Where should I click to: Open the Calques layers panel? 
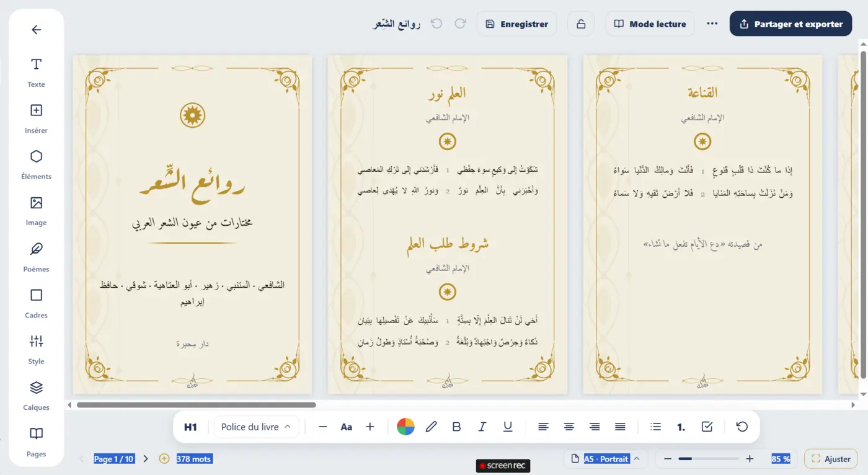point(36,395)
